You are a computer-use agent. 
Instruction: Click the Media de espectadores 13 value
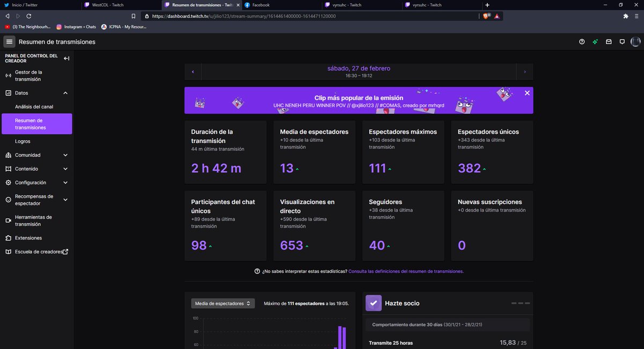[x=287, y=168]
